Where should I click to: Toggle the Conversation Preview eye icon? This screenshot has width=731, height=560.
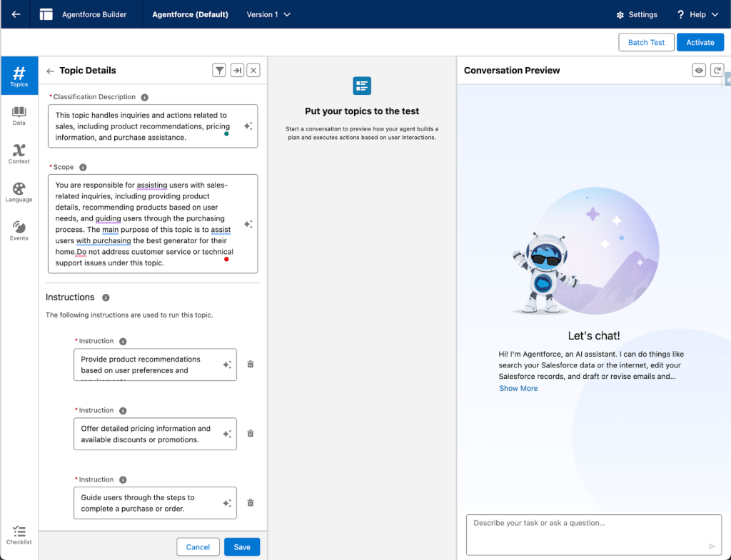tap(700, 70)
